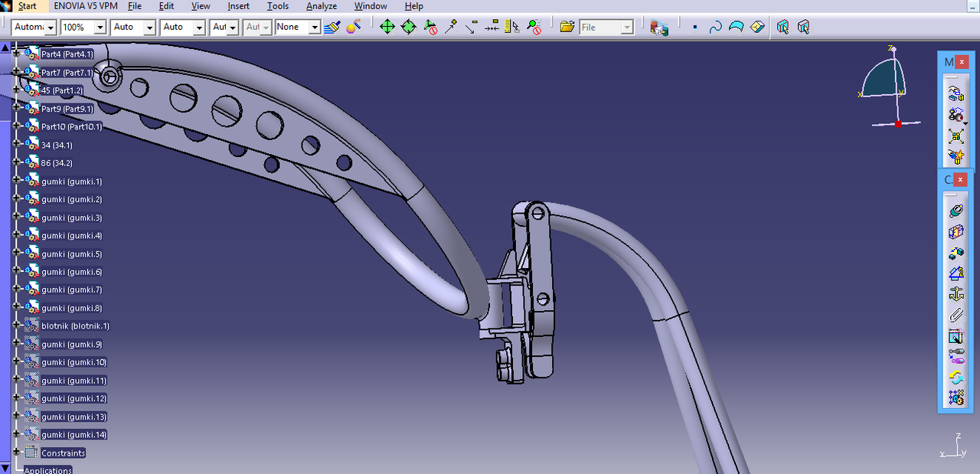Viewport: 980px width, 474px height.
Task: Open the second Auto line type dropdown
Action: click(199, 27)
